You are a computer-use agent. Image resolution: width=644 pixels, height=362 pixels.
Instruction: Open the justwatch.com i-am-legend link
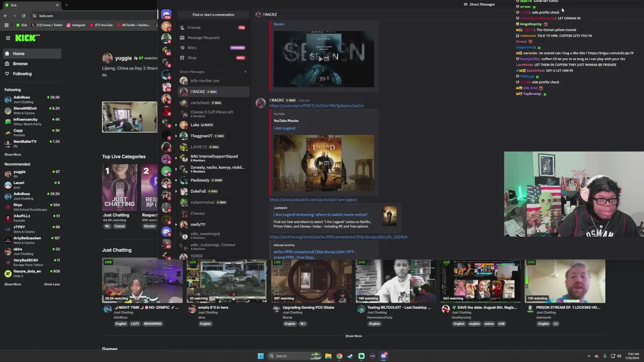(313, 200)
